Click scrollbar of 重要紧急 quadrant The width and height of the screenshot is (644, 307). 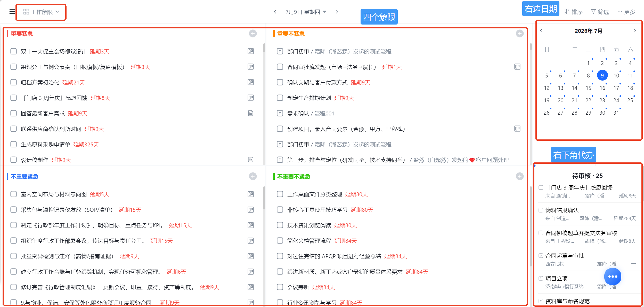pos(264,48)
